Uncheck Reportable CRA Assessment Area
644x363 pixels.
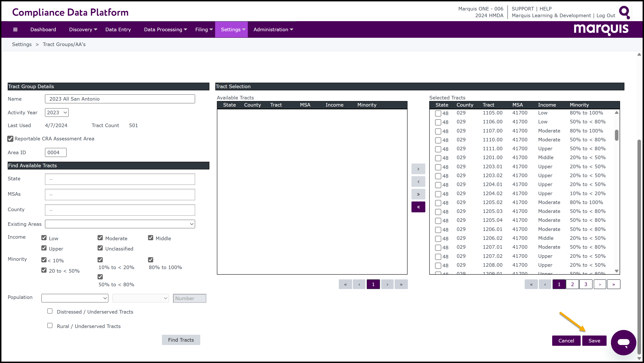click(10, 139)
